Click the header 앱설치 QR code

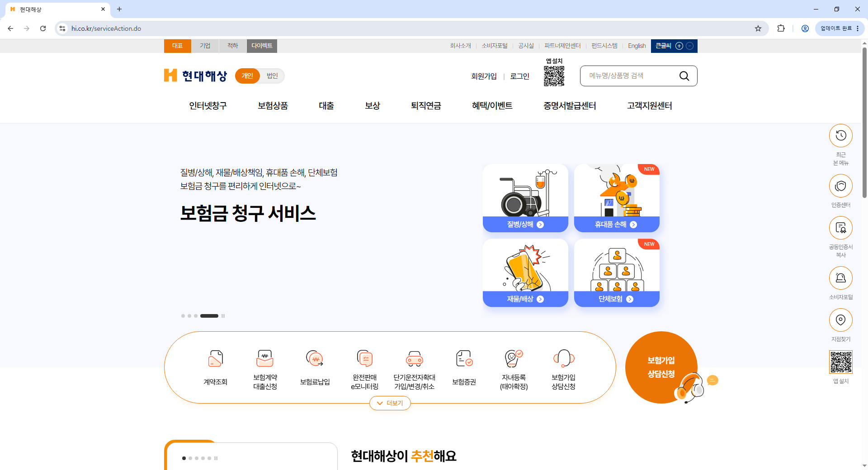pos(554,76)
